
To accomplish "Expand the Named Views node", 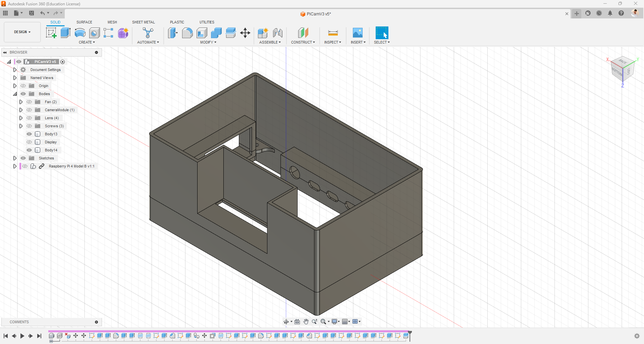I will [x=15, y=78].
